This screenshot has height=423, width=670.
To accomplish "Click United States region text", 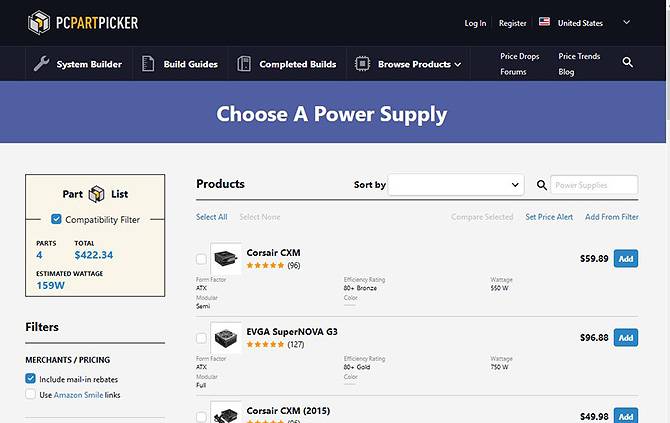I will click(580, 23).
